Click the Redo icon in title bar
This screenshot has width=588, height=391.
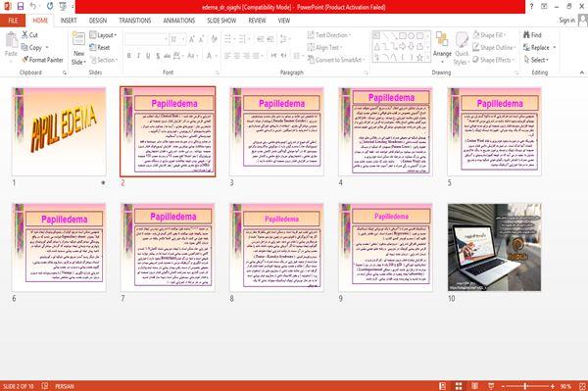pyautogui.click(x=50, y=6)
